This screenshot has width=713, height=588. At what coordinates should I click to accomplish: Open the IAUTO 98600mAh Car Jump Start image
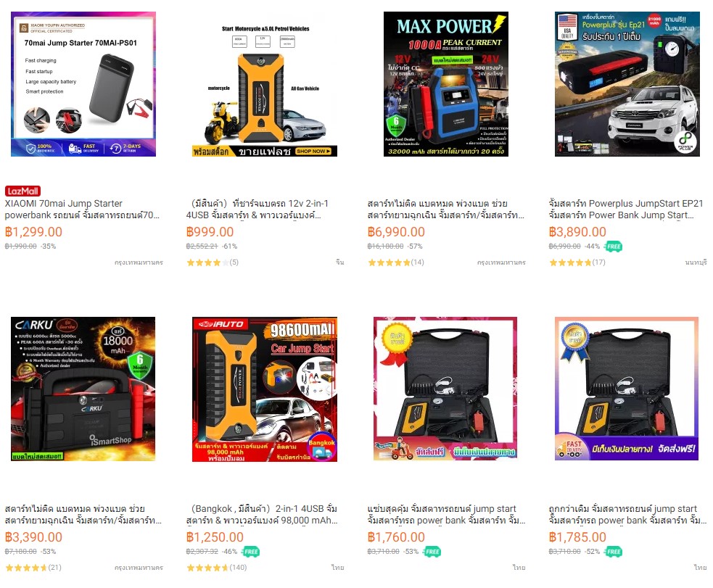tap(265, 389)
